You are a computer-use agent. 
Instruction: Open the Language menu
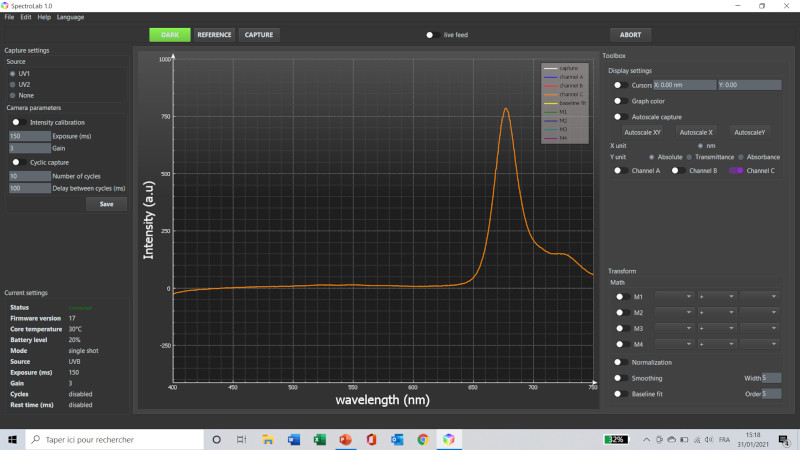pos(70,17)
